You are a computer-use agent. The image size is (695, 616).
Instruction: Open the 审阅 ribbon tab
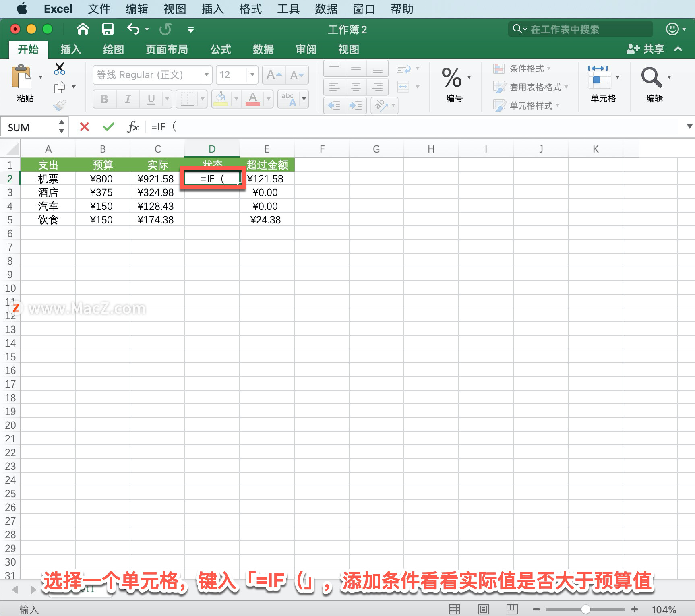306,50
